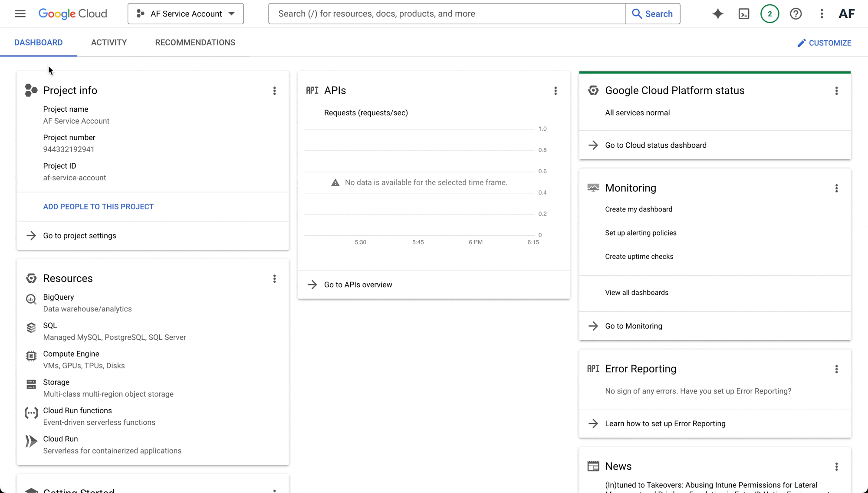
Task: Click the Error Reporting API icon
Action: point(593,369)
